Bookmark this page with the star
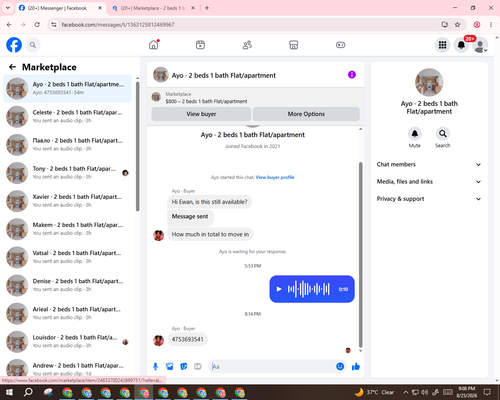 tap(457, 25)
